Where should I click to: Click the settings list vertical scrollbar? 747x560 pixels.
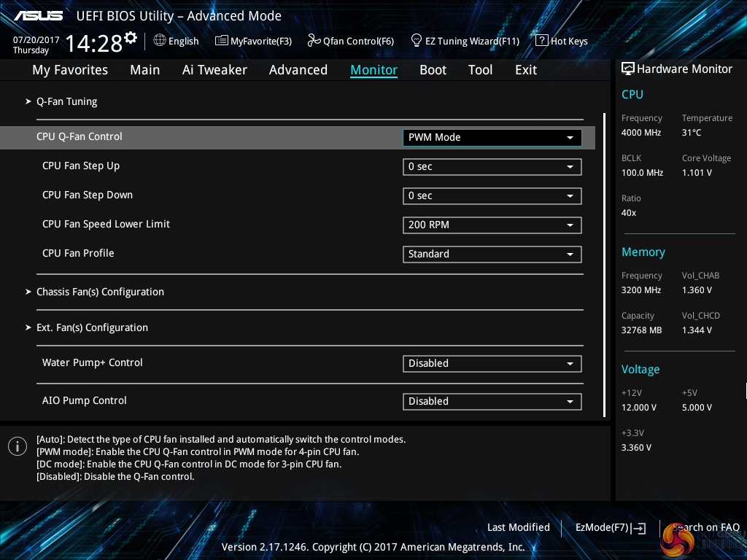pos(605,265)
